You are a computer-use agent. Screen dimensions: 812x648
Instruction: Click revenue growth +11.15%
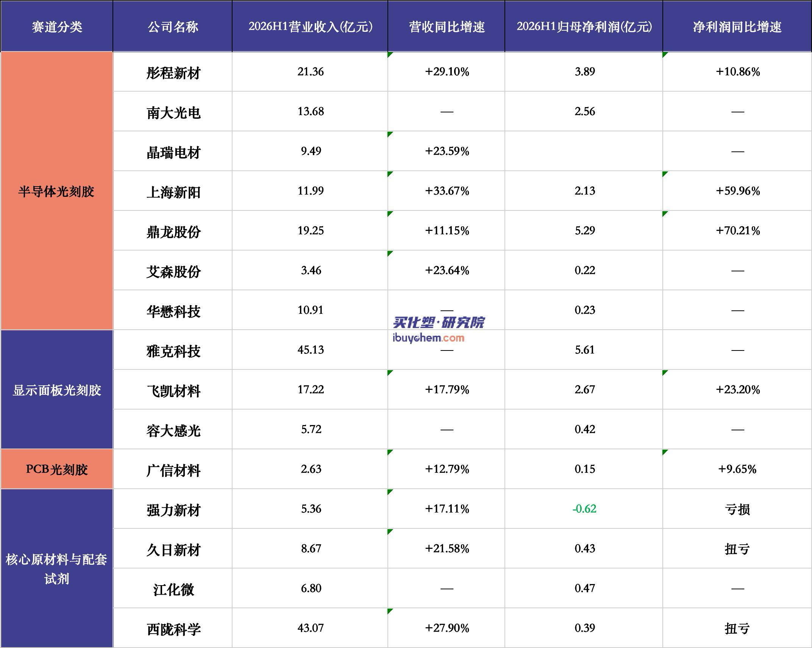pos(447,231)
